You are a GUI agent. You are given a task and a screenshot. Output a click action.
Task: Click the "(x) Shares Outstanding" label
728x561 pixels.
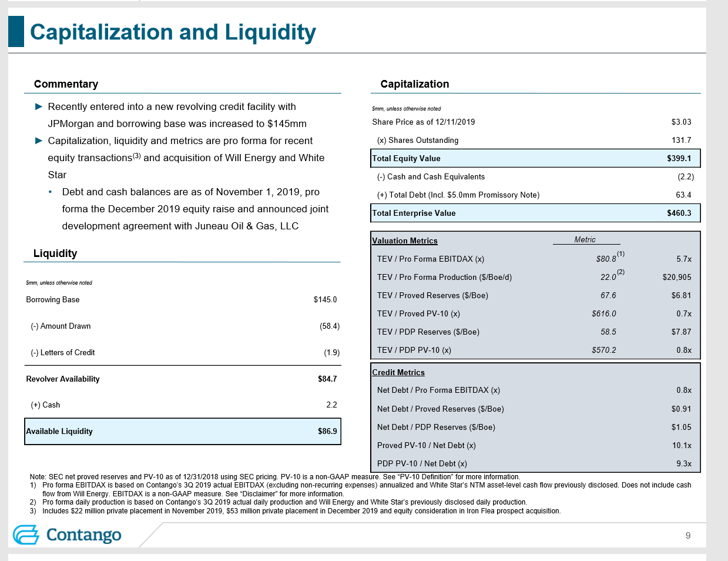(418, 140)
